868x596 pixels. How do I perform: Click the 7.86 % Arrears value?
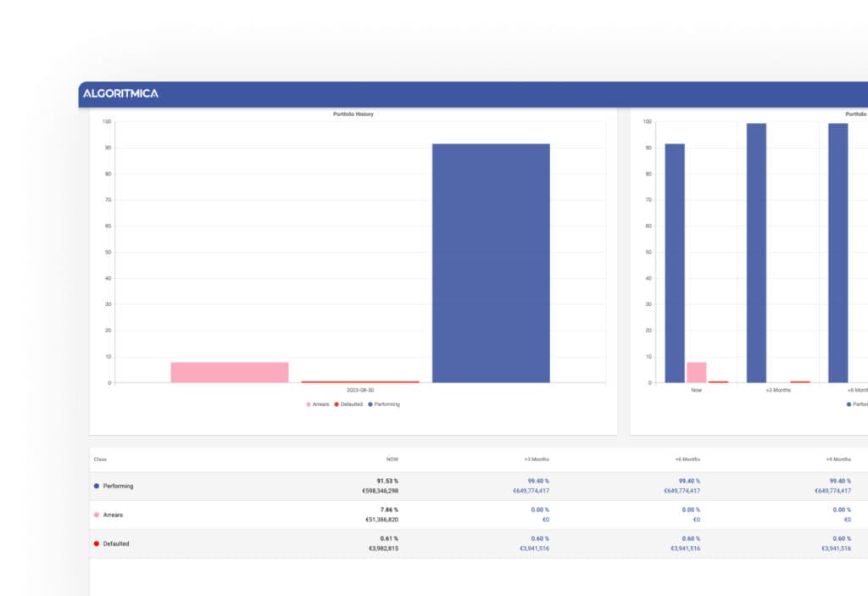389,510
